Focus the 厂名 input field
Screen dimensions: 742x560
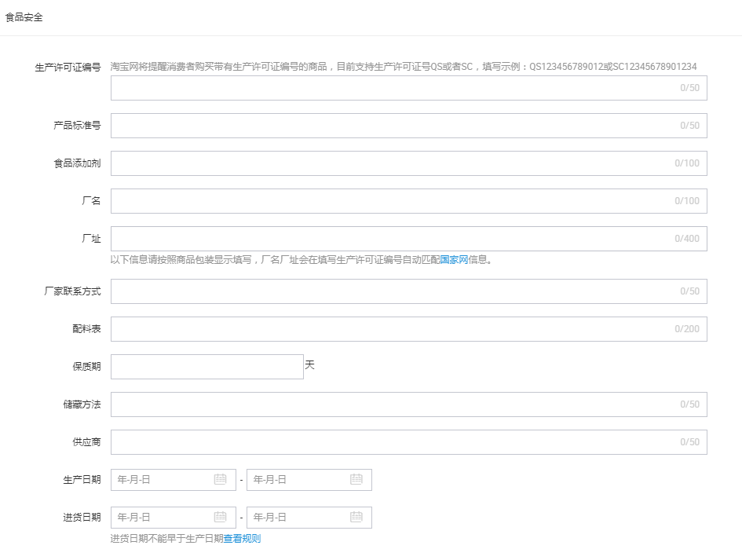pos(409,201)
